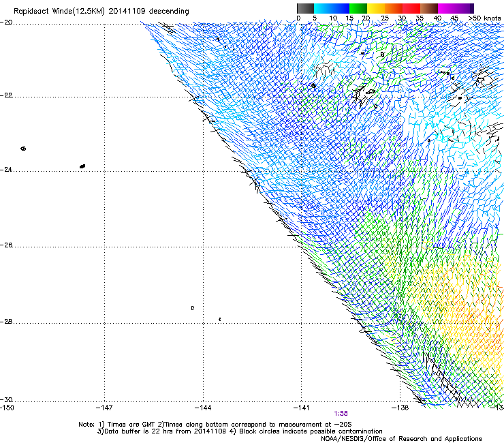
Task: Click the 'Times are GMT' note line
Action: click(x=215, y=425)
